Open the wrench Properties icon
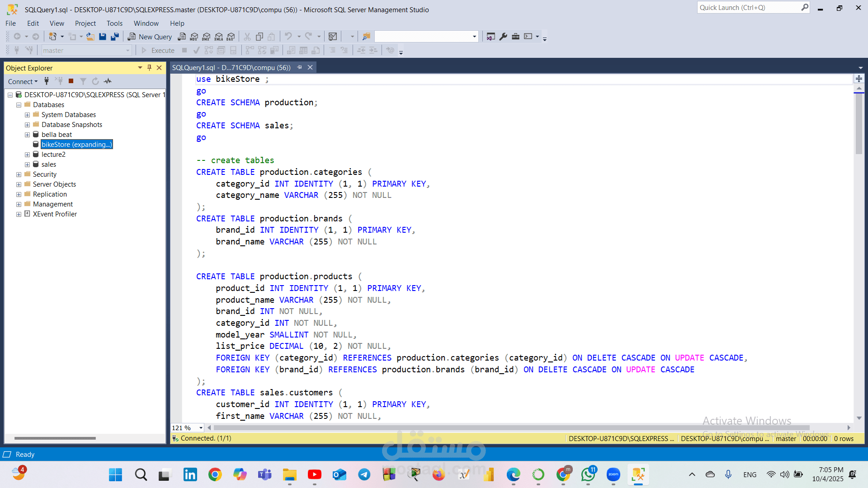This screenshot has height=488, width=868. point(503,37)
